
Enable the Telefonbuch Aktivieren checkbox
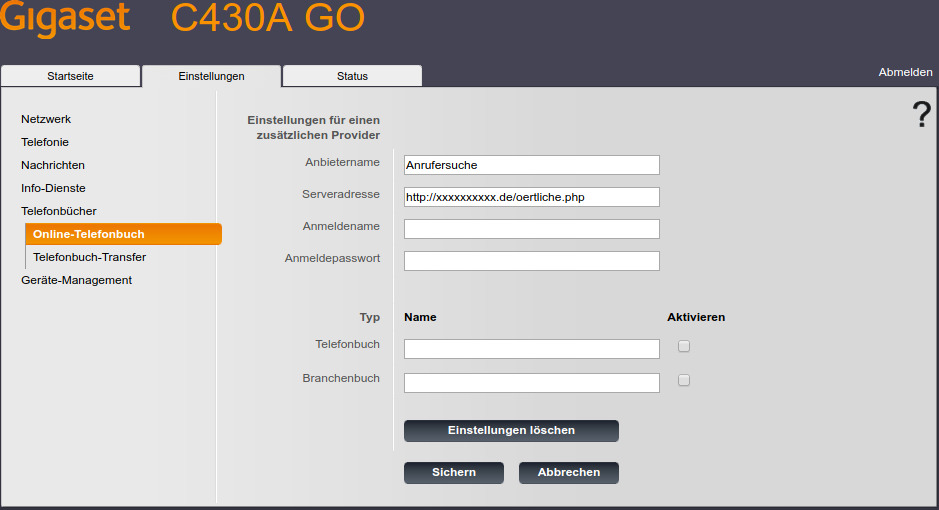pos(684,346)
